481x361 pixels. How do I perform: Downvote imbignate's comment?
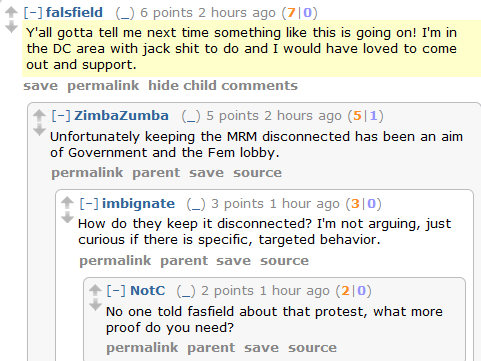click(x=67, y=217)
